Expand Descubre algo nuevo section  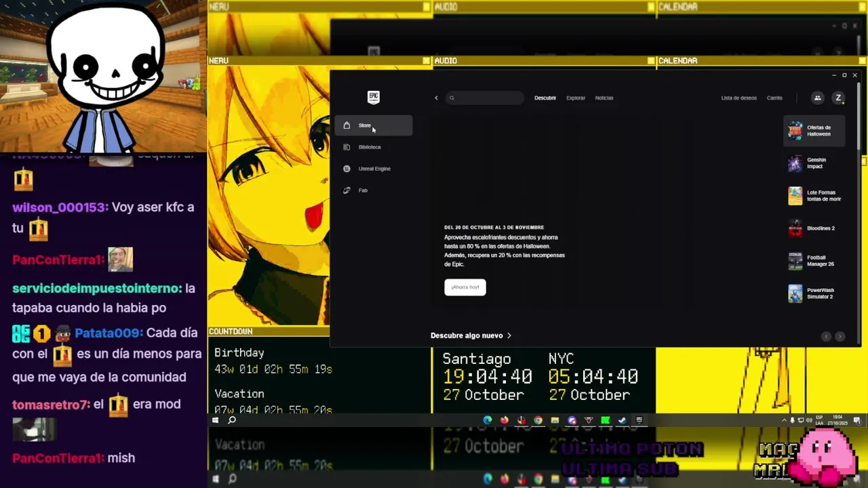click(471, 335)
